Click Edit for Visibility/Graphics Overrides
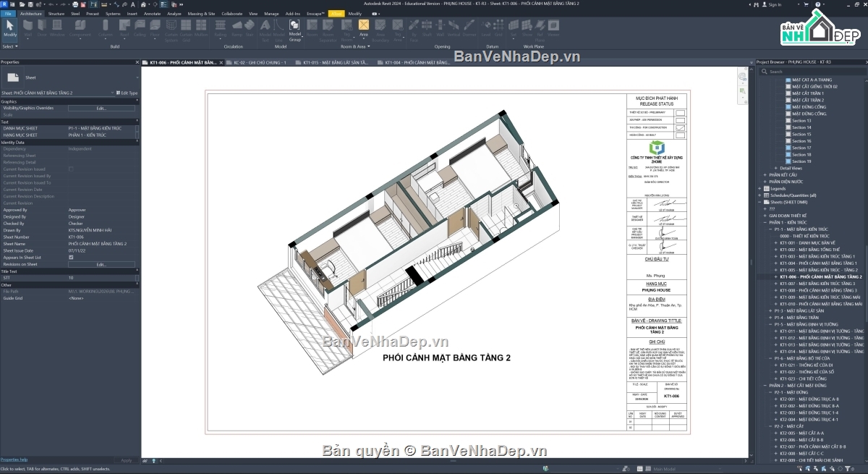868x474 pixels. point(101,108)
